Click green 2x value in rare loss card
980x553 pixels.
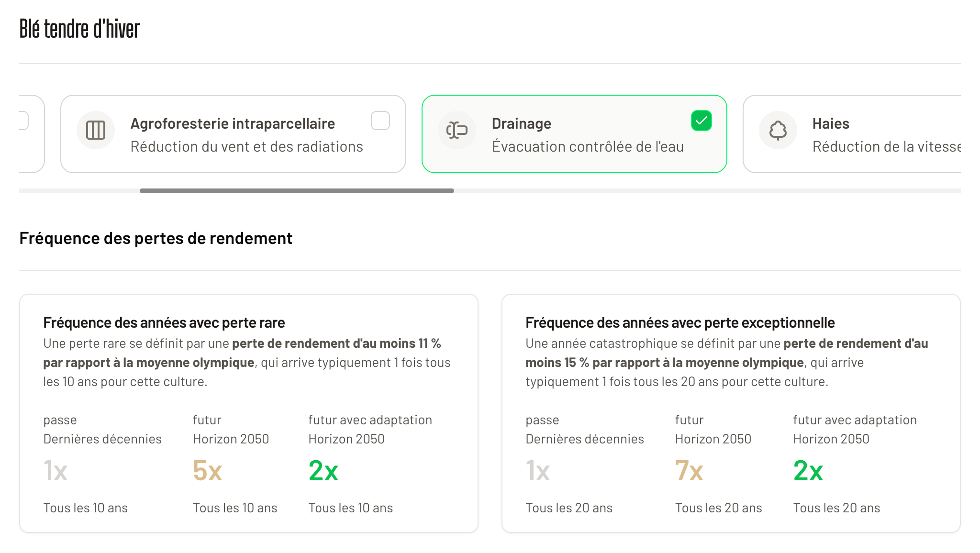coord(323,471)
